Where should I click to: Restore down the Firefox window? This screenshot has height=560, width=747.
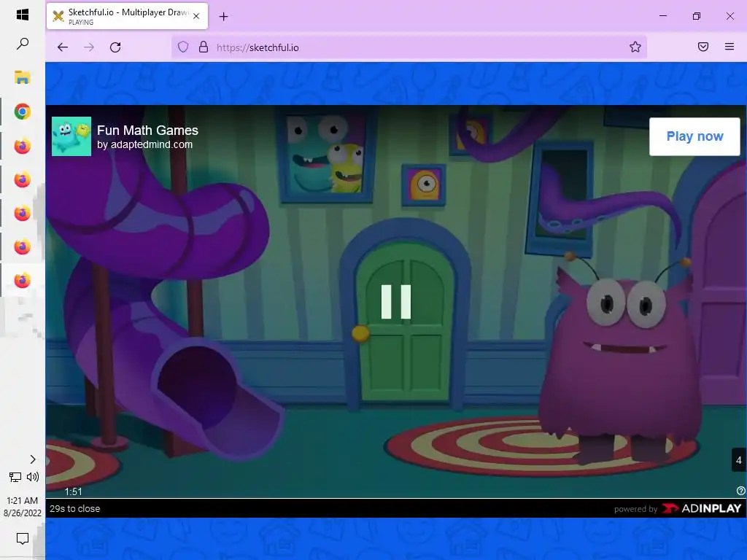coord(697,16)
